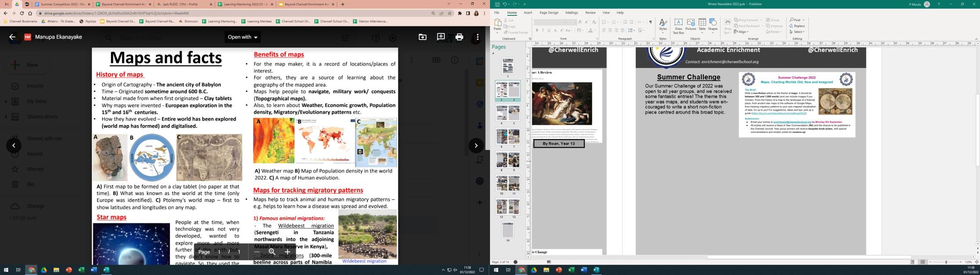This screenshot has width=980, height=275.
Task: Open the Align dropdown in Arrange group
Action: [741, 32]
